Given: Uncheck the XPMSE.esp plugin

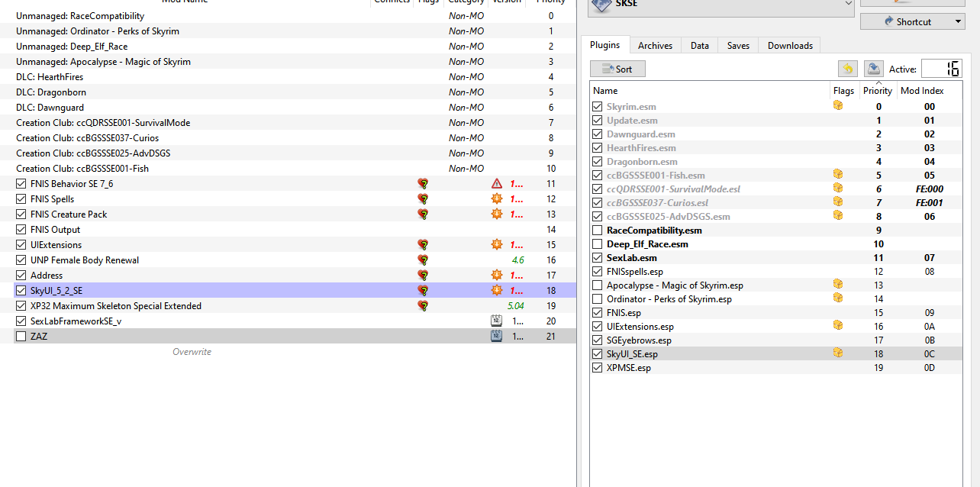Looking at the screenshot, I should (598, 368).
